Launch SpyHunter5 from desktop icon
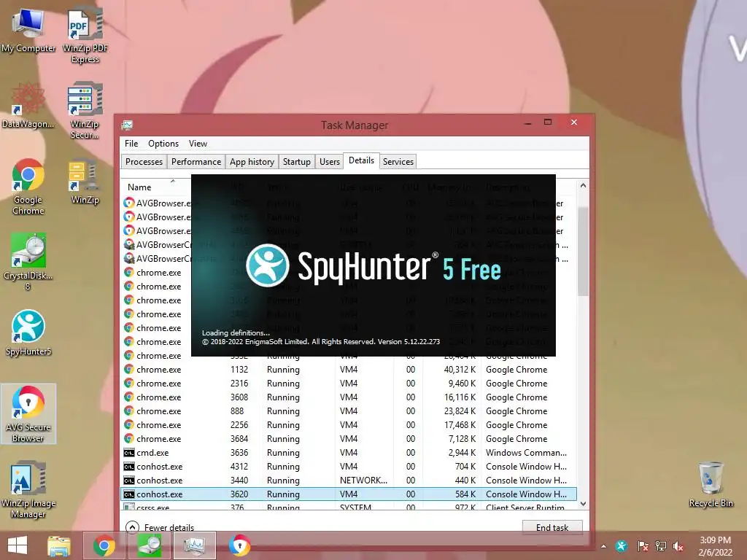This screenshot has width=747, height=560. coord(28,332)
